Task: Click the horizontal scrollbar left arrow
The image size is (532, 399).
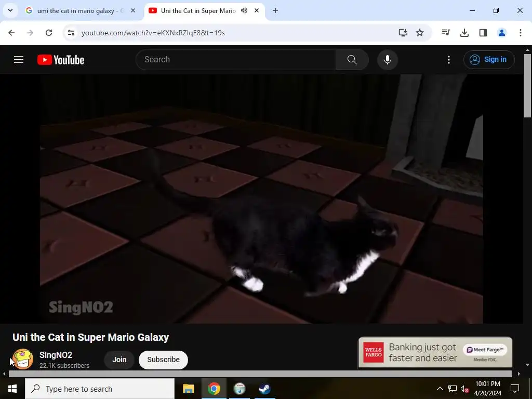Action: (x=4, y=374)
